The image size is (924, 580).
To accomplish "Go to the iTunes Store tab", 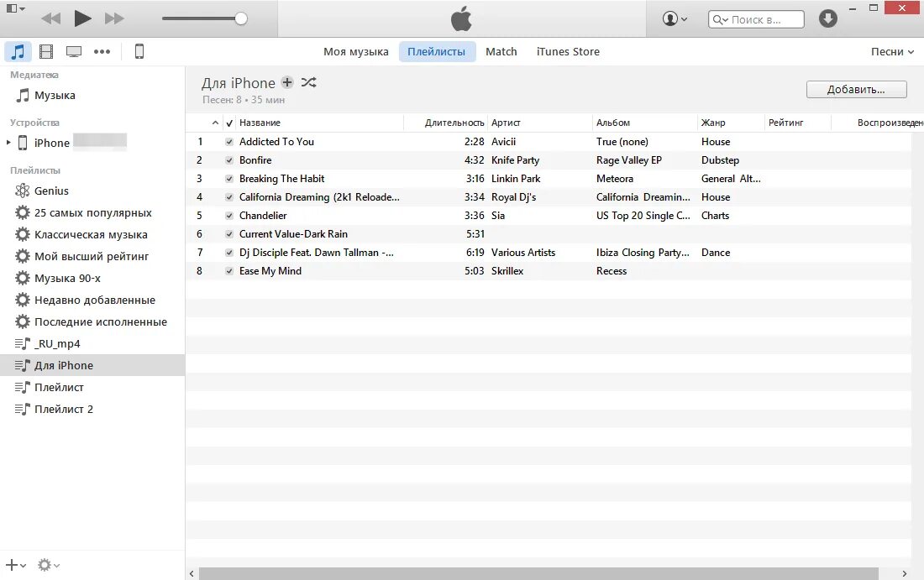I will 568,52.
